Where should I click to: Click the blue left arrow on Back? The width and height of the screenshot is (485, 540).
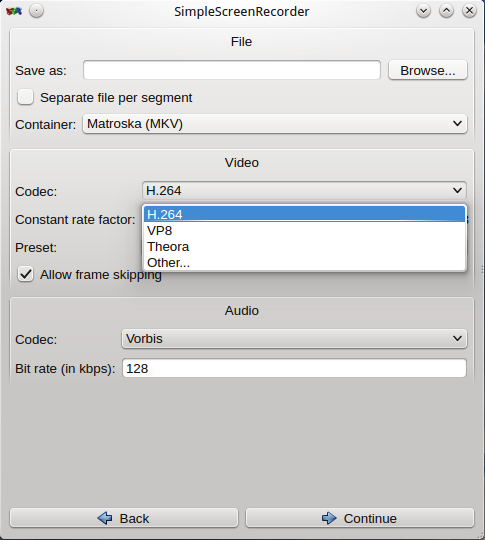(105, 518)
